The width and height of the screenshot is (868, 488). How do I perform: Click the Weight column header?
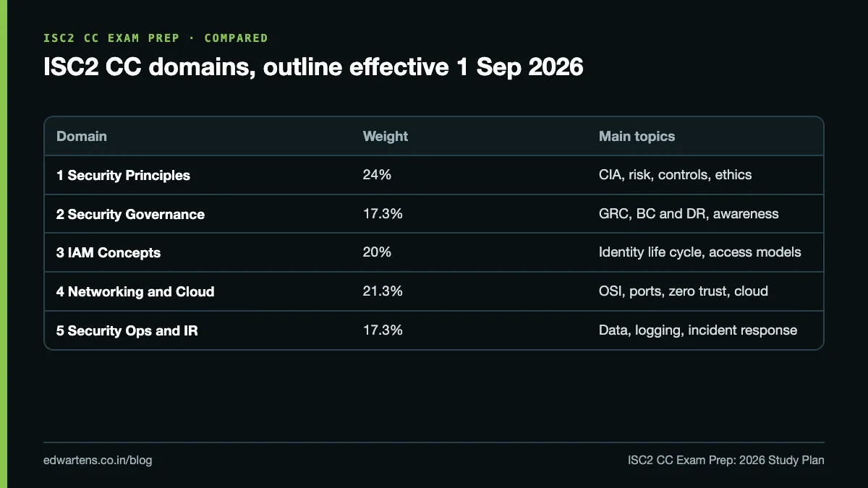[x=386, y=136]
